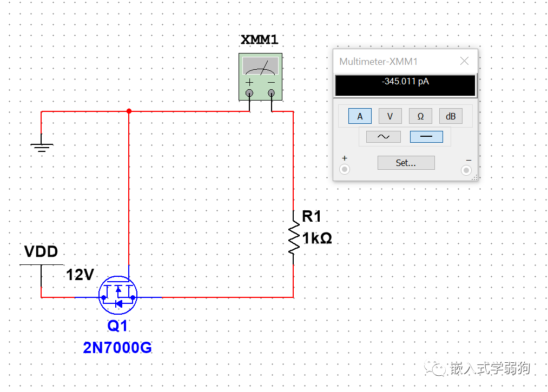This screenshot has height=392, width=548.
Task: Click the 12V voltage label
Action: pyautogui.click(x=80, y=275)
